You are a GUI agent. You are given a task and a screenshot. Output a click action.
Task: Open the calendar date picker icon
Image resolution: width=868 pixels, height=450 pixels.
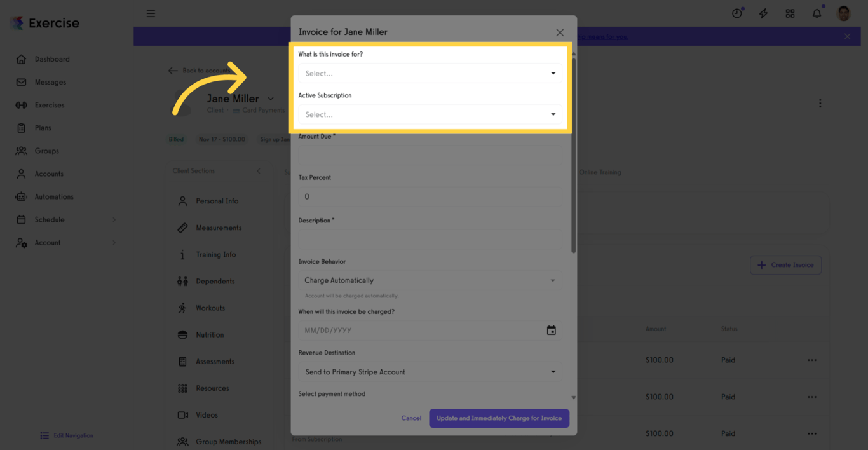coord(552,331)
